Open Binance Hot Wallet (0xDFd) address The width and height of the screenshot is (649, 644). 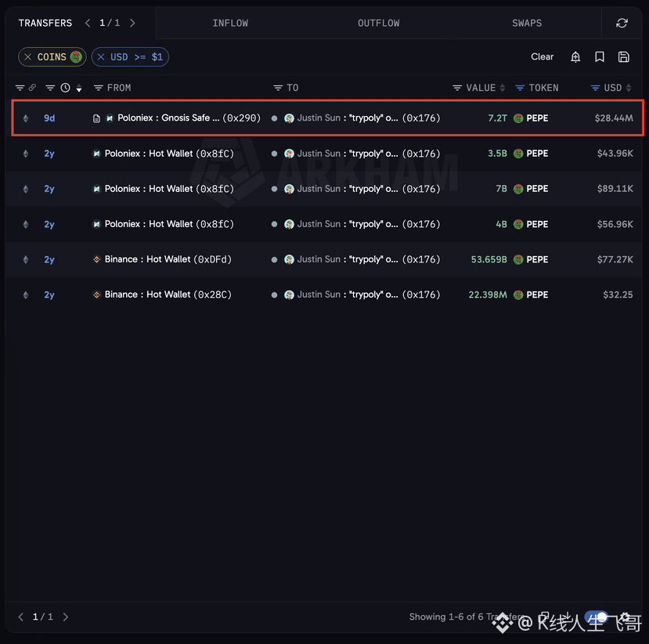pyautogui.click(x=168, y=259)
